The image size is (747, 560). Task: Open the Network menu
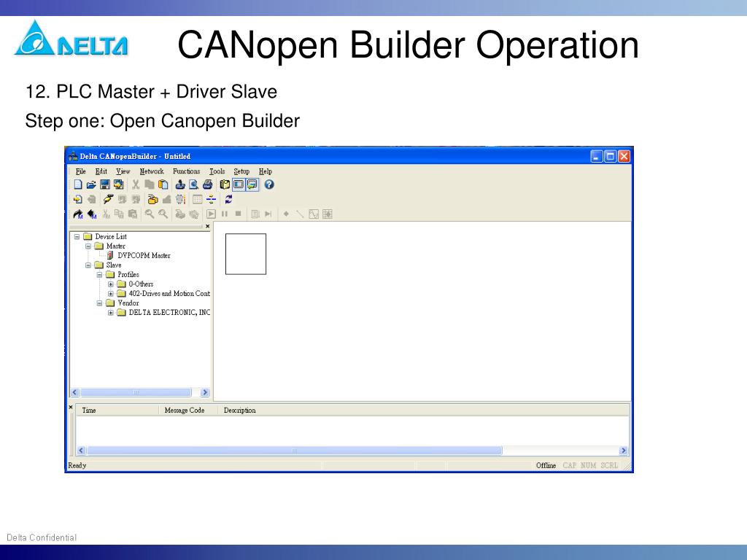(x=152, y=171)
